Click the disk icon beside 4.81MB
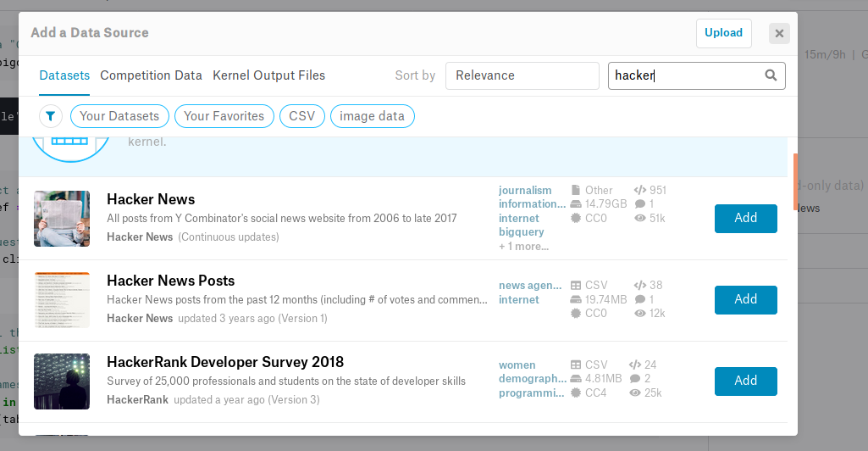Viewport: 868px width, 451px height. click(x=576, y=378)
